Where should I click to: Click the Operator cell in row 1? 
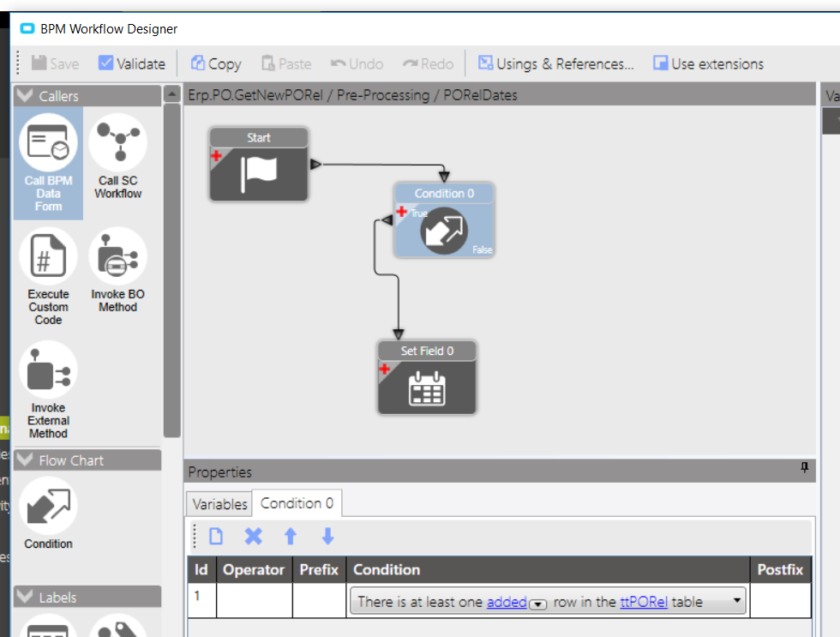click(255, 600)
